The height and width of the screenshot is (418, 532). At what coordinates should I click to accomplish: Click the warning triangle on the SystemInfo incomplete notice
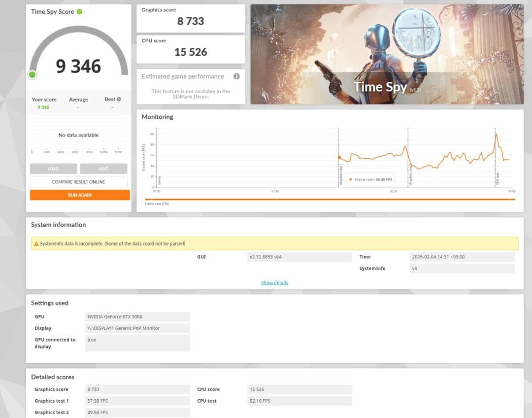pyautogui.click(x=36, y=244)
